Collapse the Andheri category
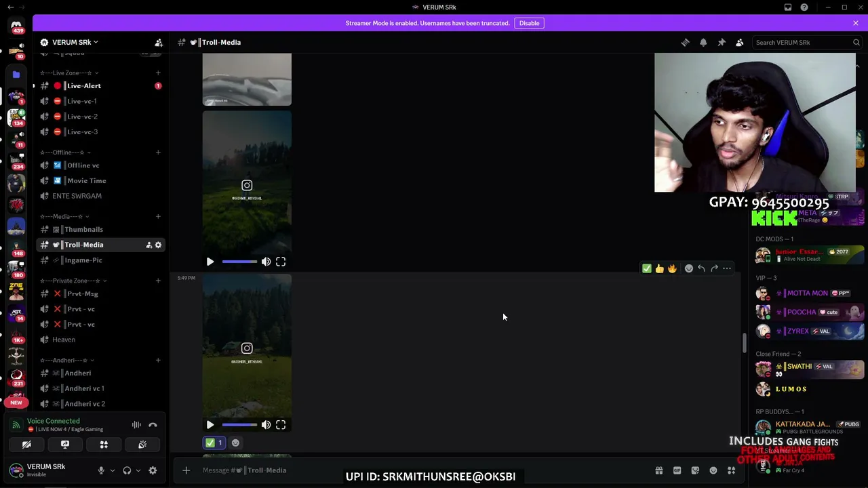868x488 pixels. (x=66, y=361)
